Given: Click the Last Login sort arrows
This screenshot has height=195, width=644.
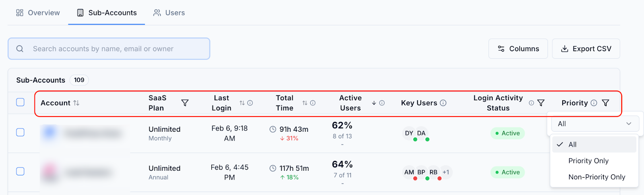Looking at the screenshot, I should click(x=242, y=103).
